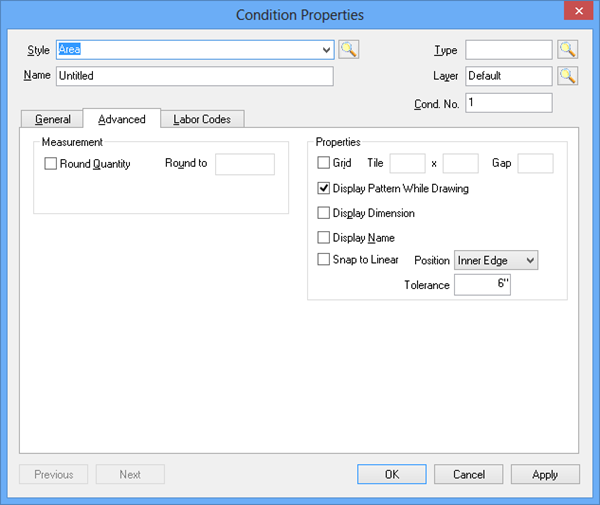
Task: Click the Type lookup magnifier icon
Action: [567, 50]
